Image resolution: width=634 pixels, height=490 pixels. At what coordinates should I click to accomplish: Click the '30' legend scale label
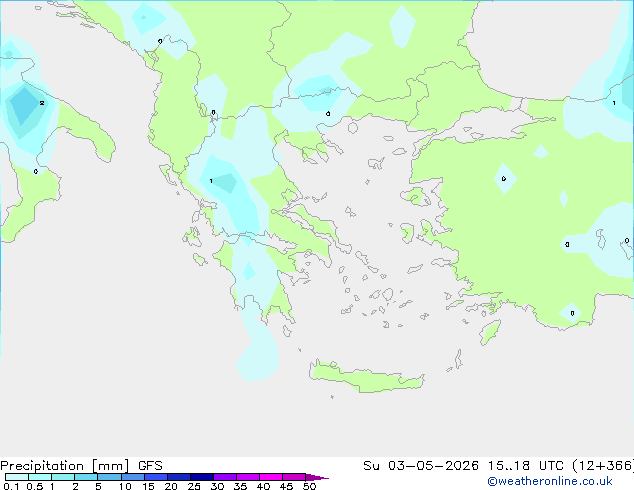[217, 486]
